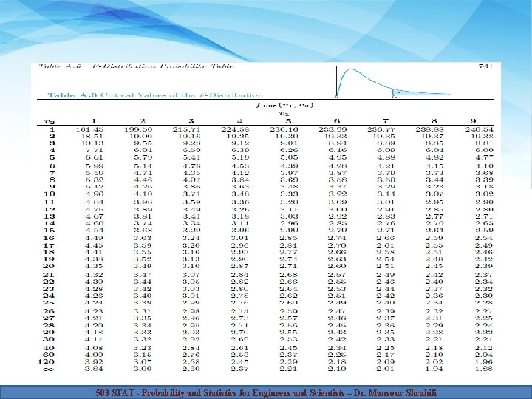Click the v2 row label 10
This screenshot has width=532, height=399.
click(49, 194)
